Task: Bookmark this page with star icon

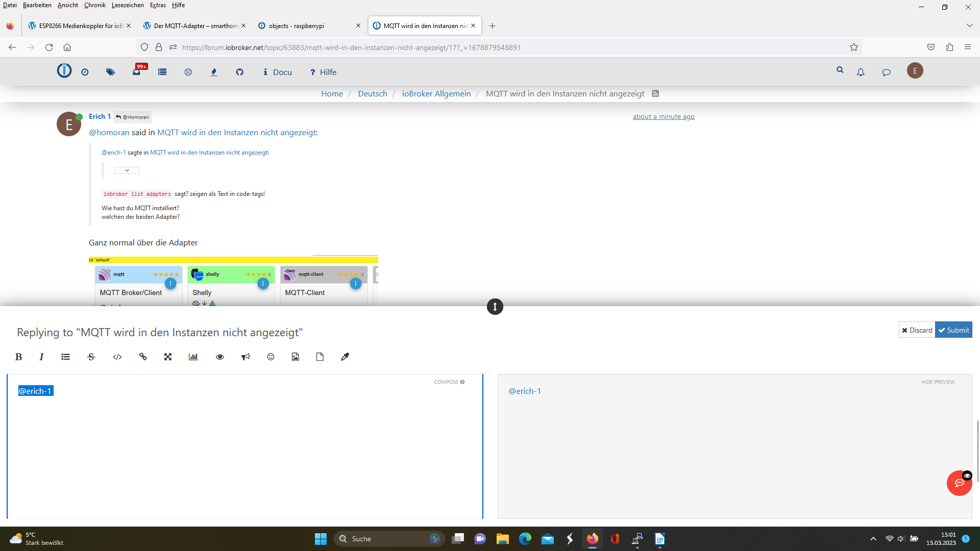Action: click(x=854, y=47)
